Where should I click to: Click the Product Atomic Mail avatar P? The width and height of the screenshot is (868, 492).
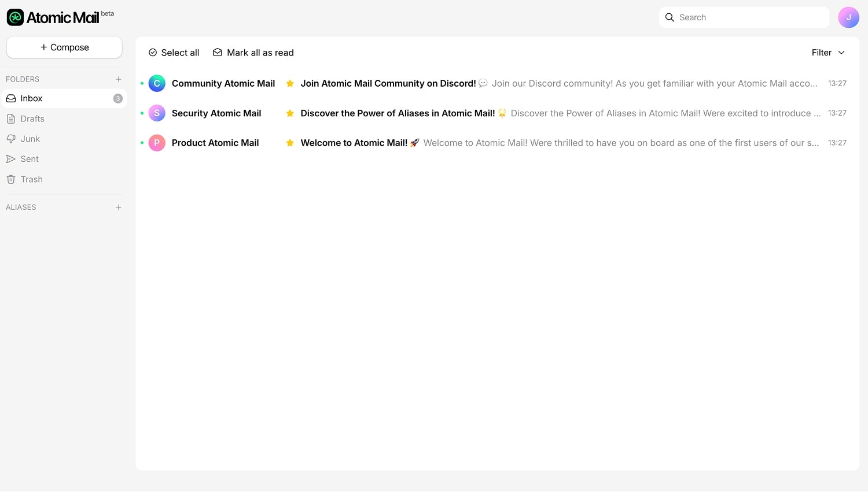click(x=157, y=143)
